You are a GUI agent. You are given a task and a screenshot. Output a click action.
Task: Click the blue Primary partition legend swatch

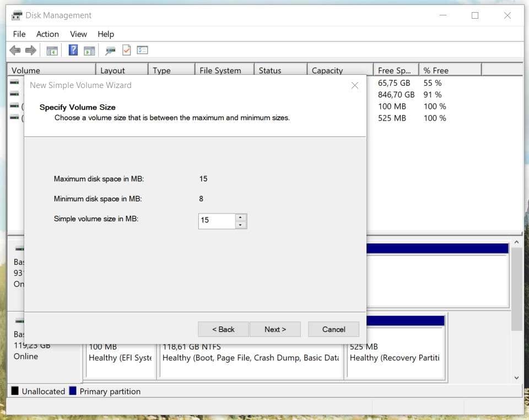point(73,391)
